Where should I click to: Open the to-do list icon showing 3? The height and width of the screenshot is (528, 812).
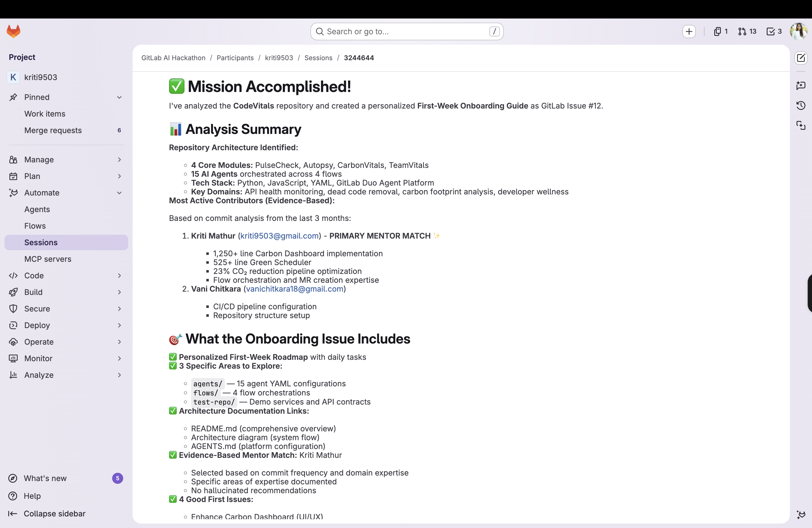[x=774, y=31]
